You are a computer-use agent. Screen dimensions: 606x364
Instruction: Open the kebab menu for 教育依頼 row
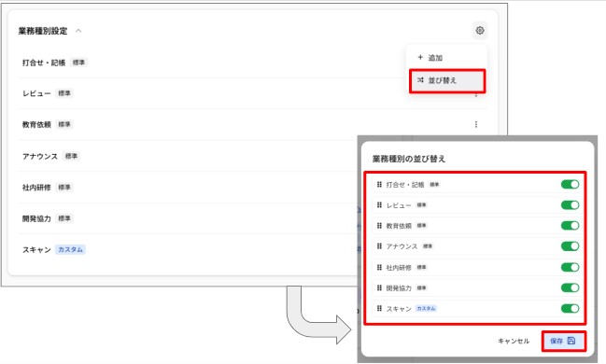pos(476,124)
